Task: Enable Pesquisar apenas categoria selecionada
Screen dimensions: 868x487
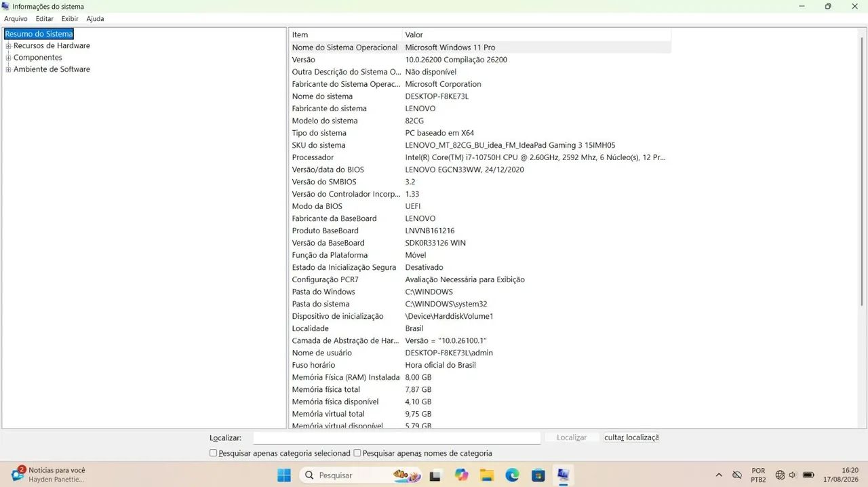Action: (x=213, y=453)
